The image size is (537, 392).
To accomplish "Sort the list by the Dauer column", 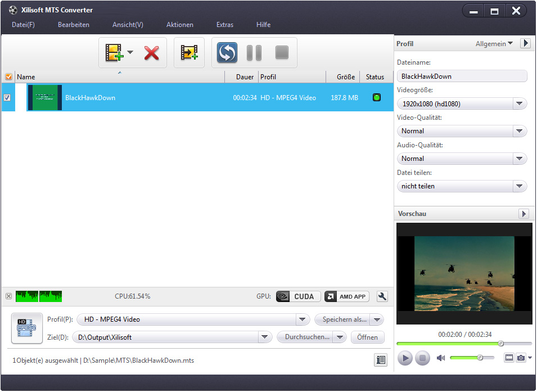I will tap(241, 76).
